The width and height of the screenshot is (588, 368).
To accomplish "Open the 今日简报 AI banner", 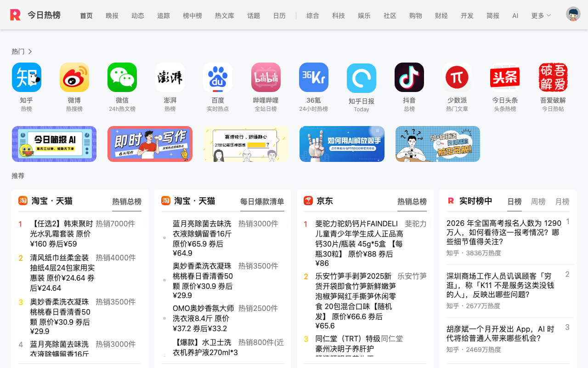I will 54,144.
